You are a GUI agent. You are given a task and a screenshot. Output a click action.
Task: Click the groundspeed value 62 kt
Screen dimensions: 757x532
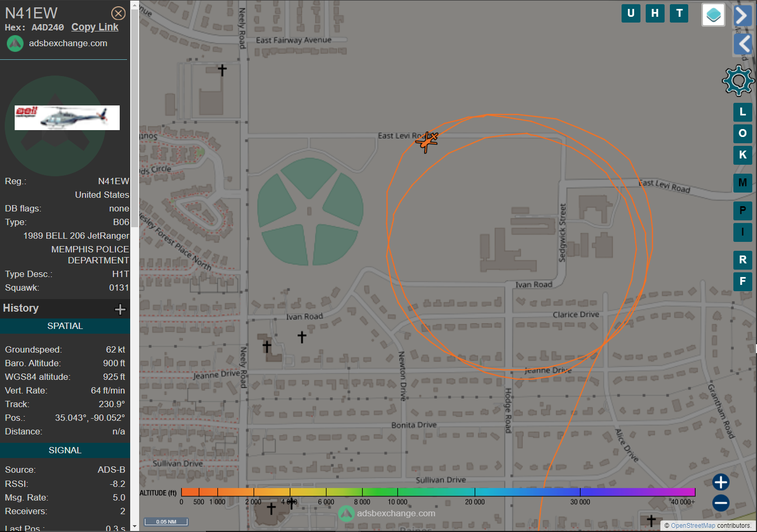[x=115, y=349]
